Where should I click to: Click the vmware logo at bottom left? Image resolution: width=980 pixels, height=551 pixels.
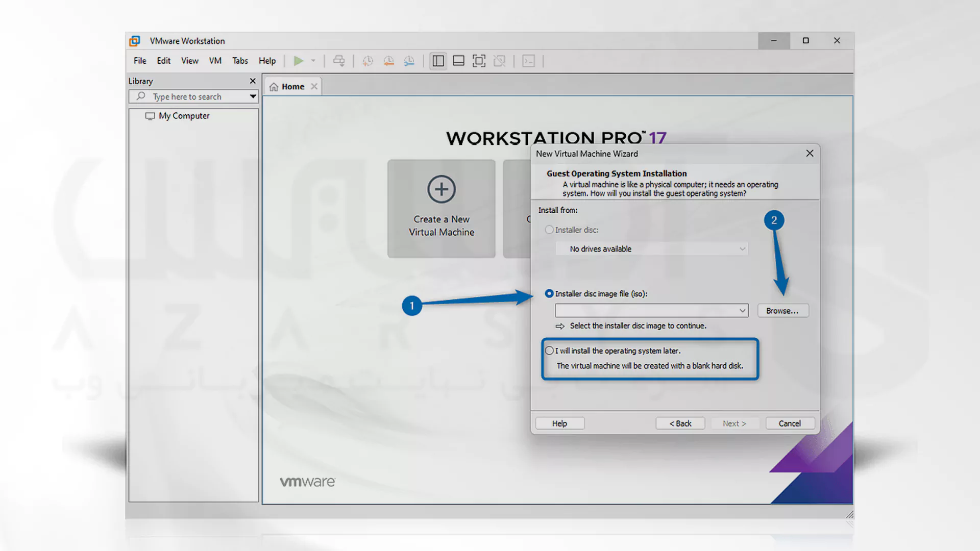307,482
